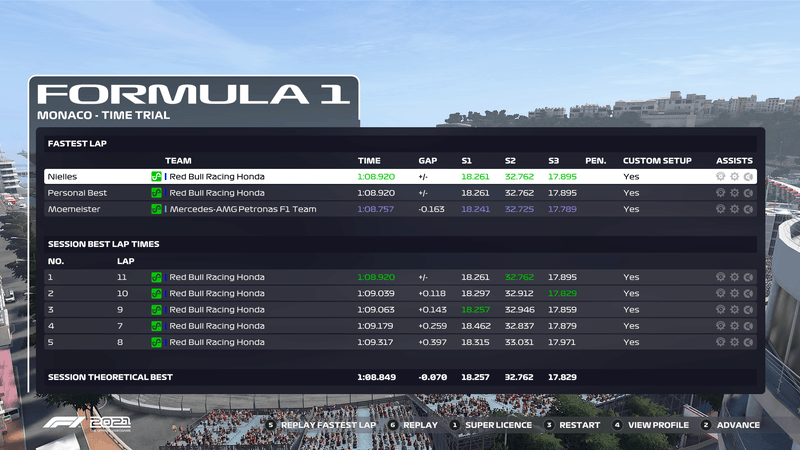Click platform icon on session lap 11 row

tap(156, 277)
